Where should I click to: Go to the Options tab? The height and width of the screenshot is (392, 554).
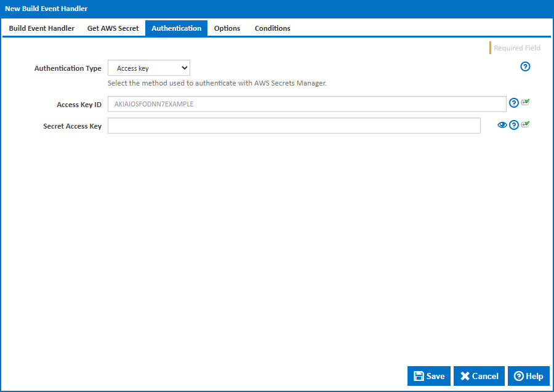(227, 28)
